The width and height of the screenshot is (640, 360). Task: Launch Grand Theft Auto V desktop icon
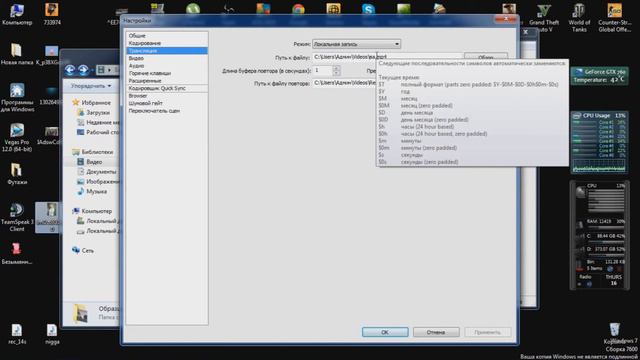[544, 18]
